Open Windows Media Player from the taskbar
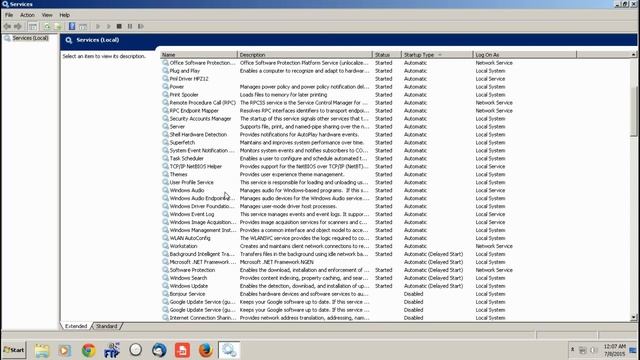The width and height of the screenshot is (640, 360). 64,350
